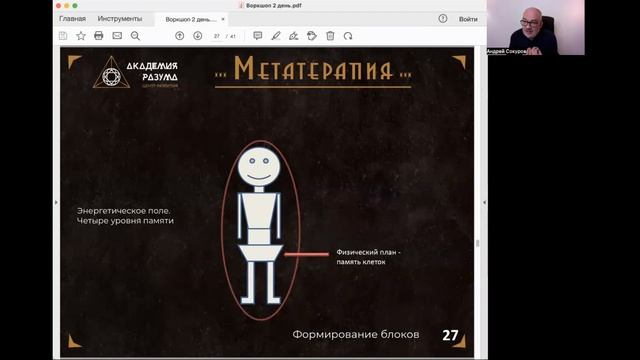Image resolution: width=640 pixels, height=360 pixels.
Task: Print the document using printer icon
Action: click(98, 36)
